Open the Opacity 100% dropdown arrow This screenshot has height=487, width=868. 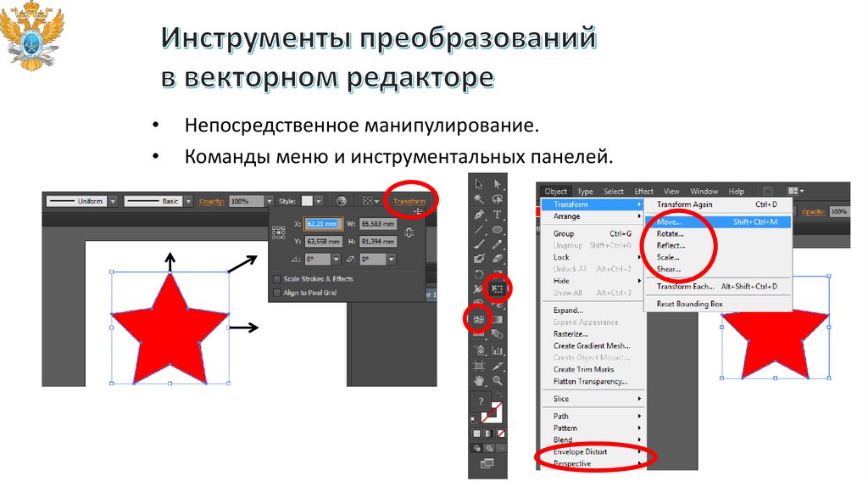pyautogui.click(x=269, y=201)
